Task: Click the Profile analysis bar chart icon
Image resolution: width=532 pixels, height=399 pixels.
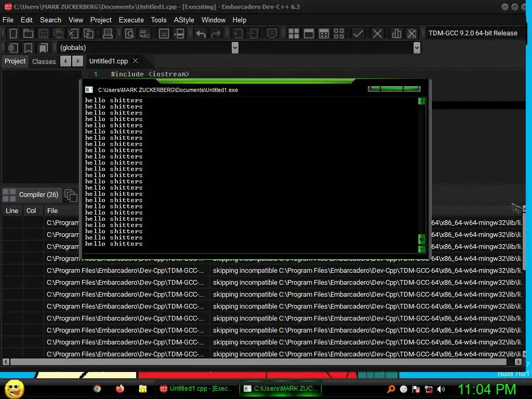Action: pyautogui.click(x=396, y=33)
